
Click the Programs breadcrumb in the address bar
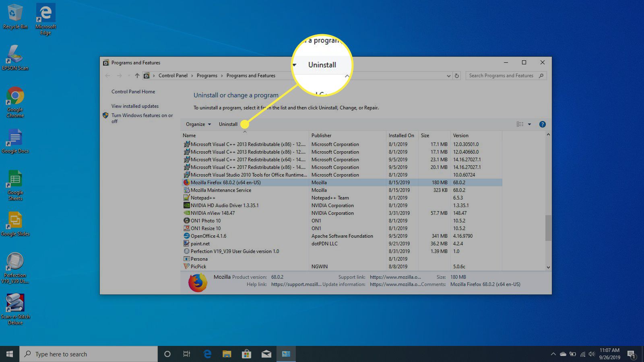(207, 75)
